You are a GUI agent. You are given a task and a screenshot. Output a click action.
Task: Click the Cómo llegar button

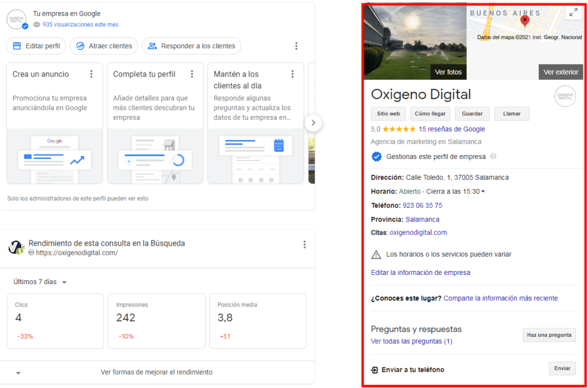tap(430, 114)
